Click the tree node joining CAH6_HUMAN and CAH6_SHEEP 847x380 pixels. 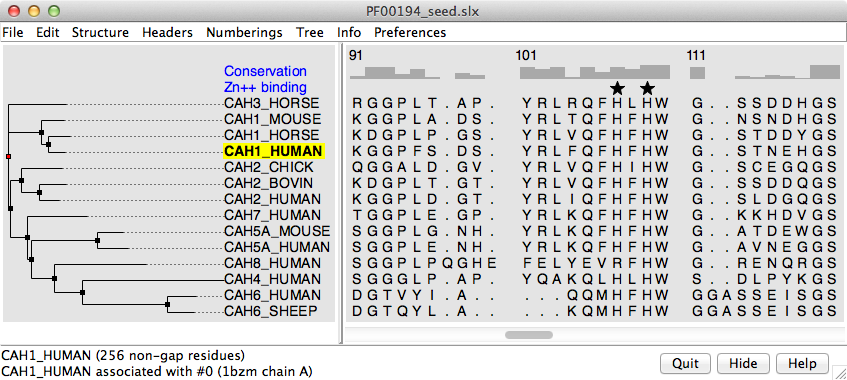[x=167, y=305]
